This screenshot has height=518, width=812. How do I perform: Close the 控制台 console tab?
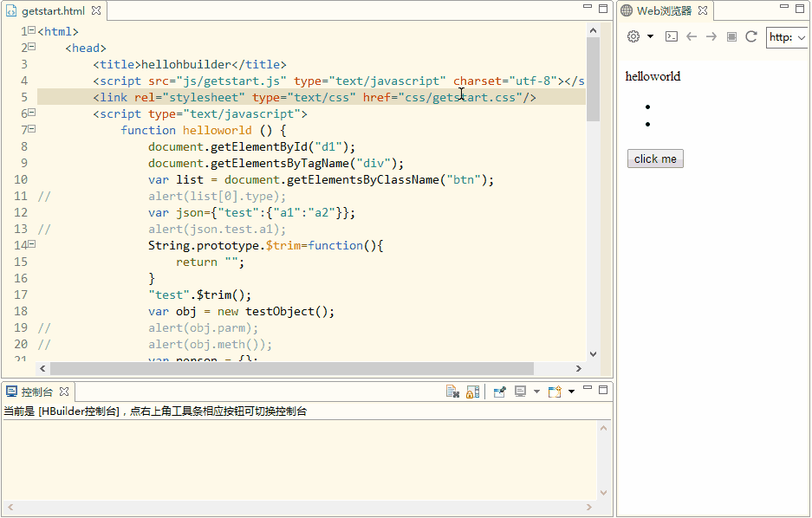coord(64,392)
